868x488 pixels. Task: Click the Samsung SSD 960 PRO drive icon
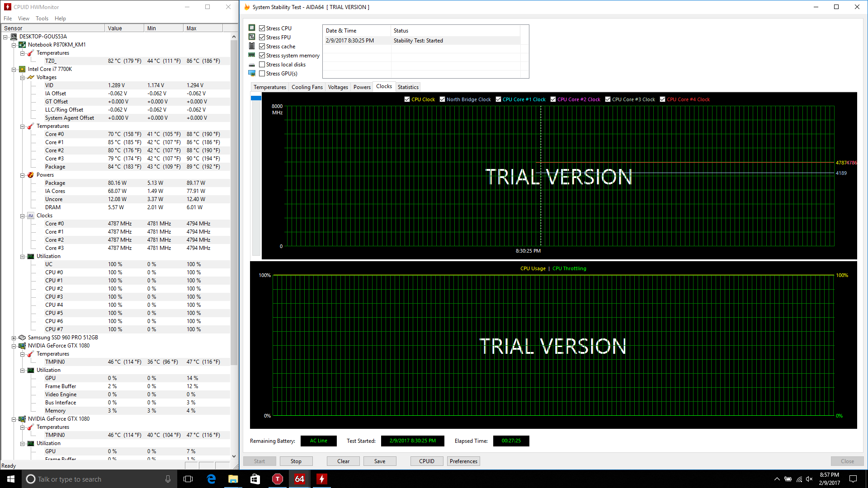[x=22, y=338]
